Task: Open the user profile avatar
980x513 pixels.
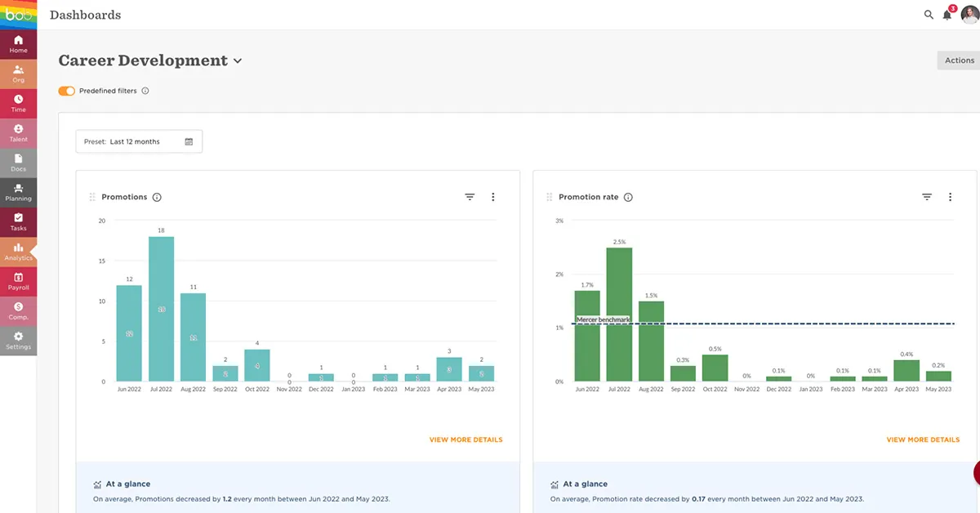Action: pos(969,15)
